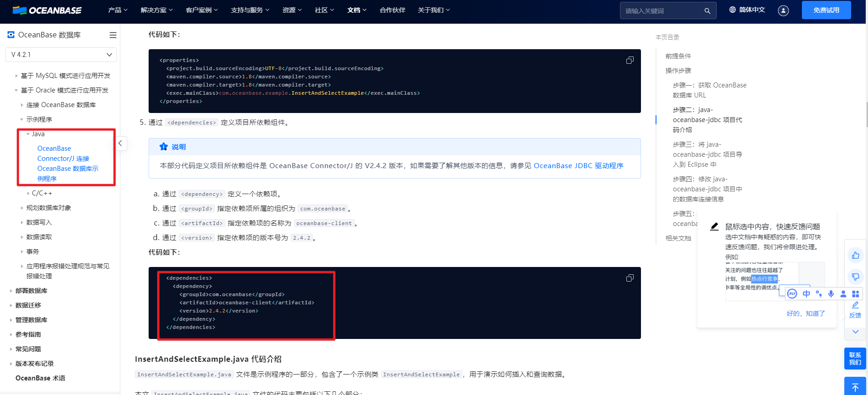This screenshot has width=868, height=395.
Task: Jump to 操作步骤 in page contents
Action: coord(678,71)
